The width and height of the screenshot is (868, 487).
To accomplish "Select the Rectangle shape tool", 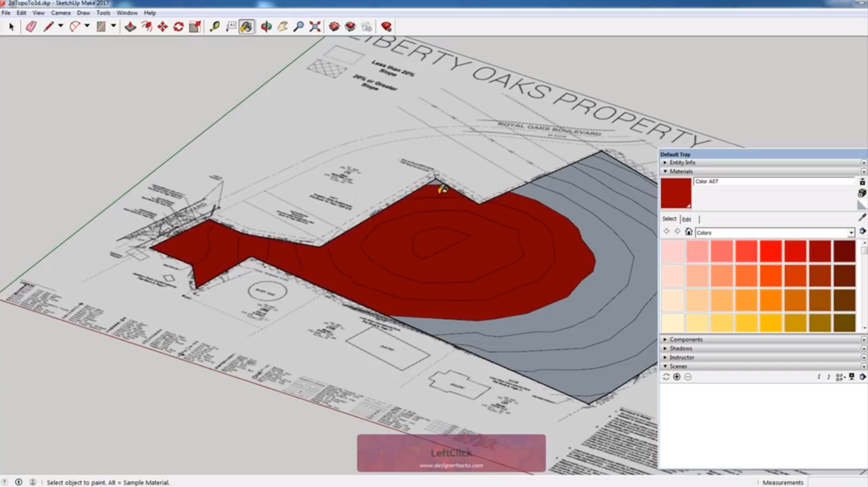I will pos(101,27).
